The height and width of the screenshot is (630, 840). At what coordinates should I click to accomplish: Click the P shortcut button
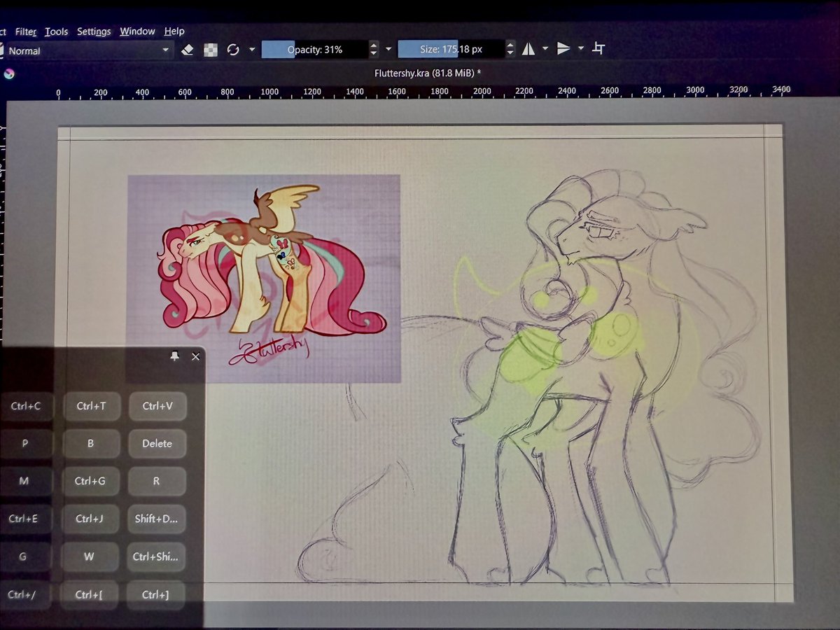point(25,444)
